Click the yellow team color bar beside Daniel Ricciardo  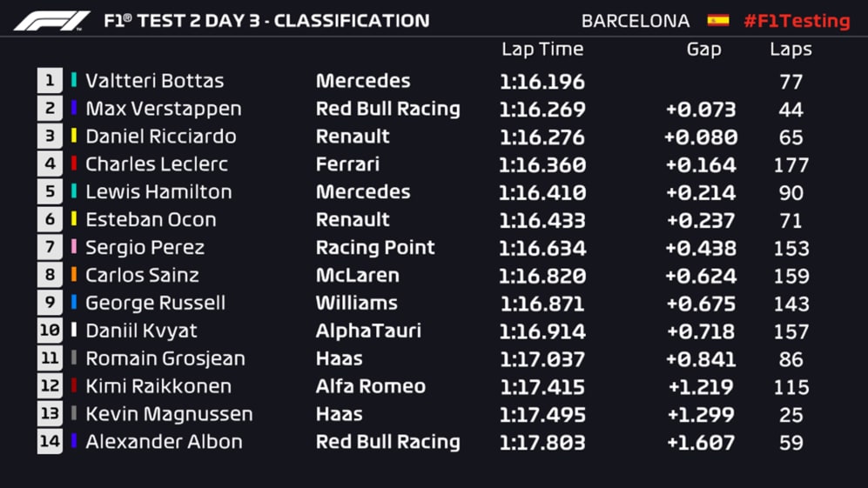coord(75,137)
